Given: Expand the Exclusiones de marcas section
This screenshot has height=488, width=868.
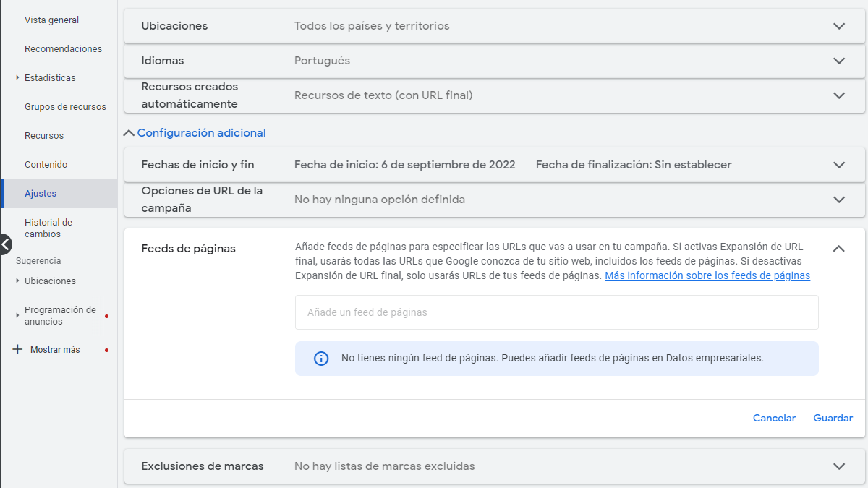Looking at the screenshot, I should [x=839, y=466].
